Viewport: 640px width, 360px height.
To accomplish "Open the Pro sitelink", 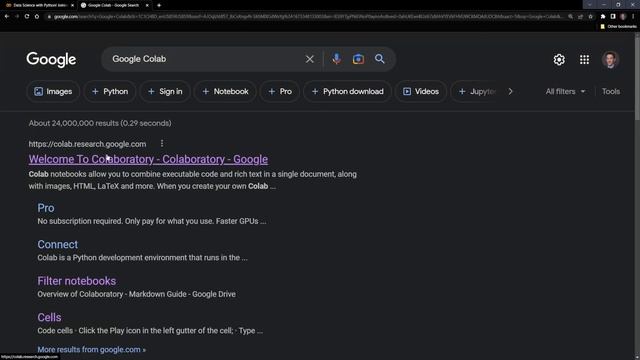I will click(x=46, y=208).
